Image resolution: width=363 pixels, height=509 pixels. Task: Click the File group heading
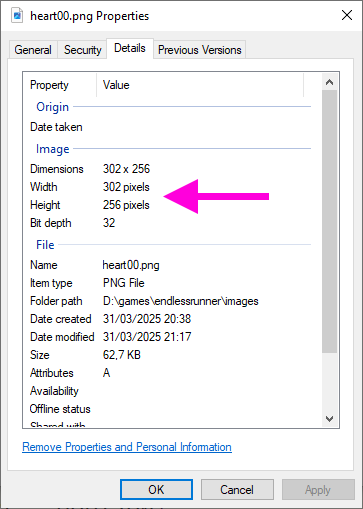[45, 245]
